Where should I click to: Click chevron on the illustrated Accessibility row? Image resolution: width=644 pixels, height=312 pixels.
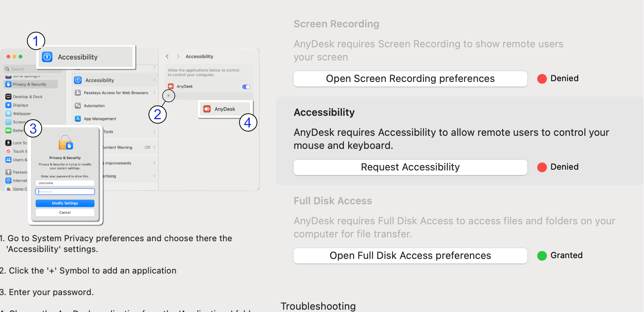[154, 80]
